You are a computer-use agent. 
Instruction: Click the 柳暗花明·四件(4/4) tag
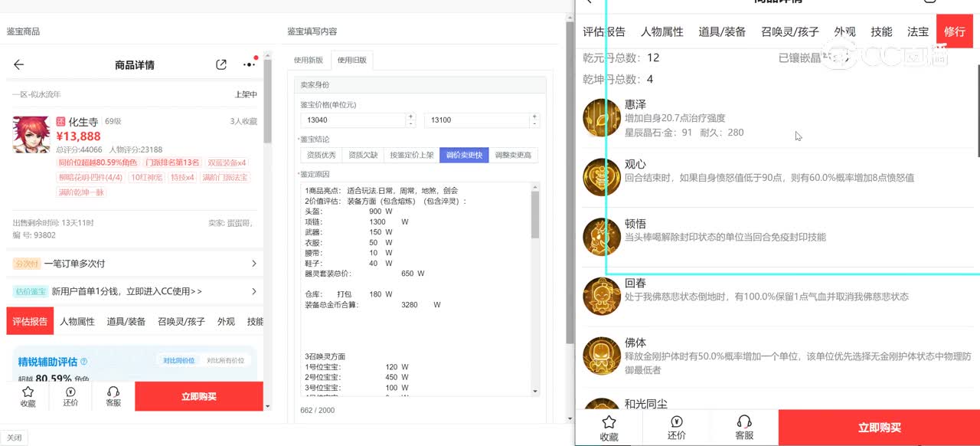pos(90,177)
